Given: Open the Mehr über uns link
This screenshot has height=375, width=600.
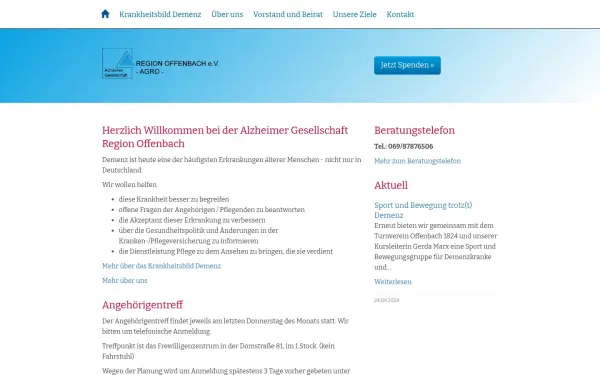Looking at the screenshot, I should pos(125,280).
